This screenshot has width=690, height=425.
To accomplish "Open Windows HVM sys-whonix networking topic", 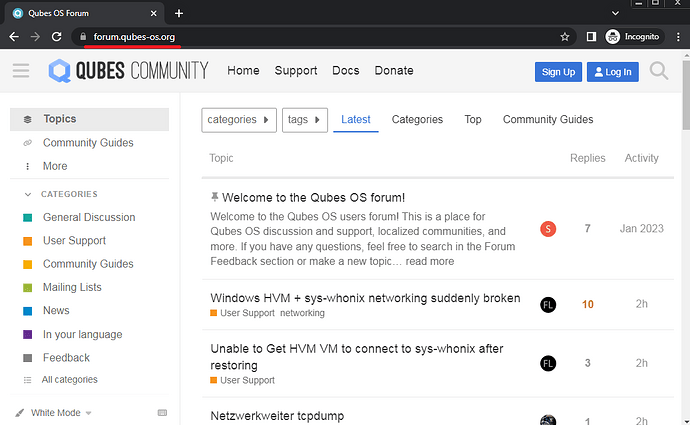I will (365, 298).
